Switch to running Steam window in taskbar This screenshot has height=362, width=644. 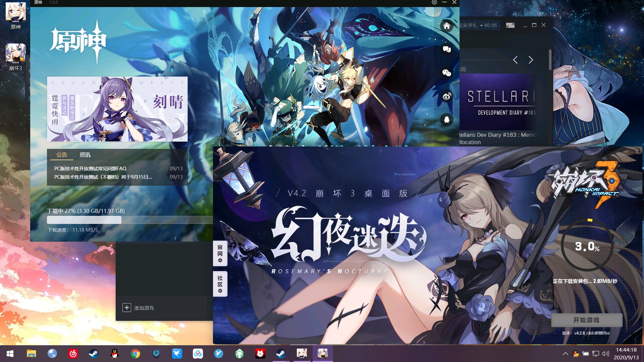click(x=281, y=354)
